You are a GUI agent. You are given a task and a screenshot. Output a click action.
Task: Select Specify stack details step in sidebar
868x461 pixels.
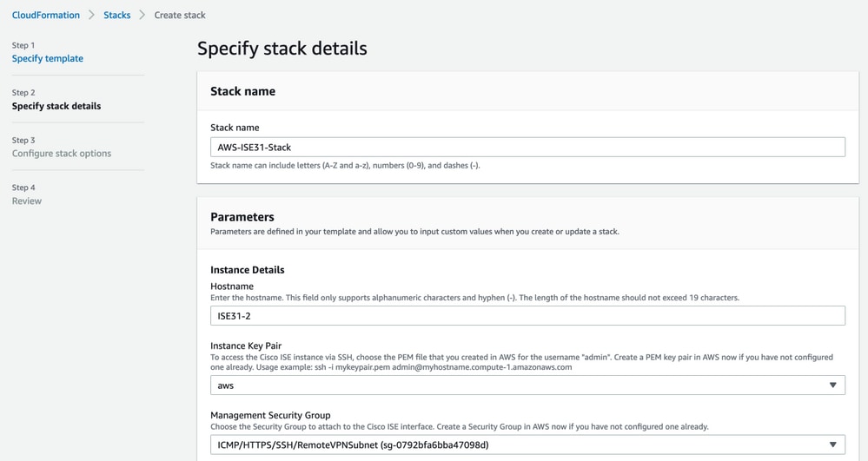click(56, 106)
